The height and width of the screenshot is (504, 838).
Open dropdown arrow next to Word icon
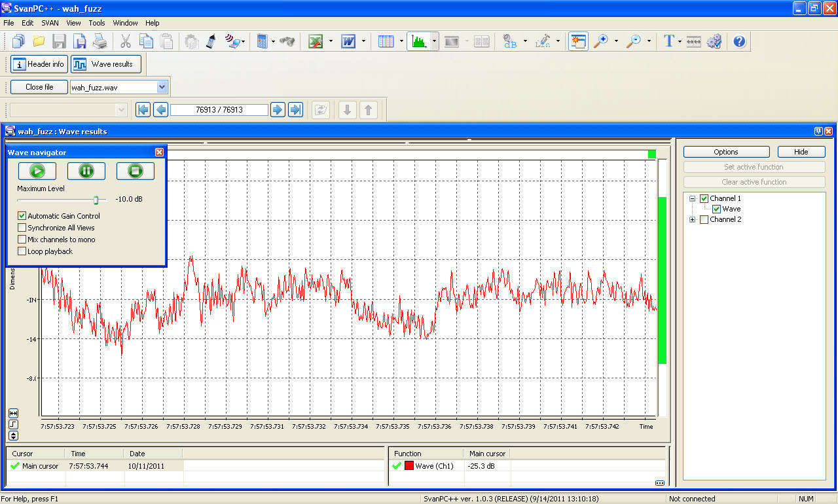point(363,41)
